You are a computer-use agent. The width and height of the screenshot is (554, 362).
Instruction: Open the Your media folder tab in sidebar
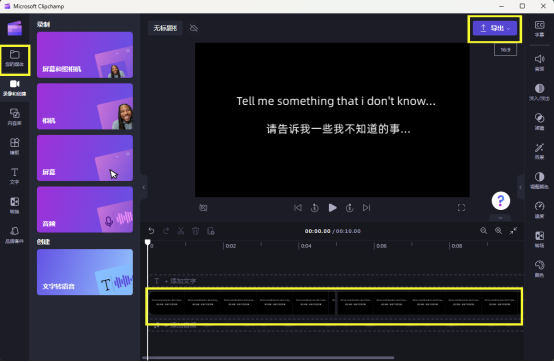pyautogui.click(x=14, y=59)
